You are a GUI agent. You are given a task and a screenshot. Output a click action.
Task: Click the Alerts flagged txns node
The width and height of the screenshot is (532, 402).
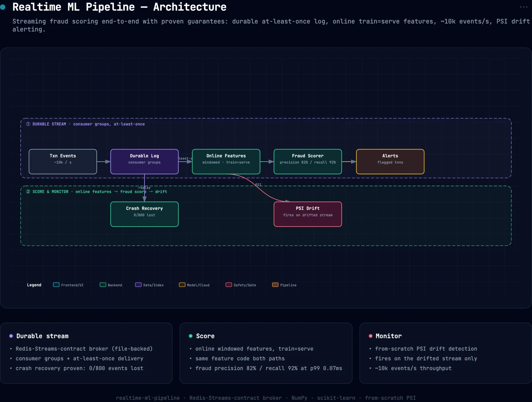click(390, 162)
